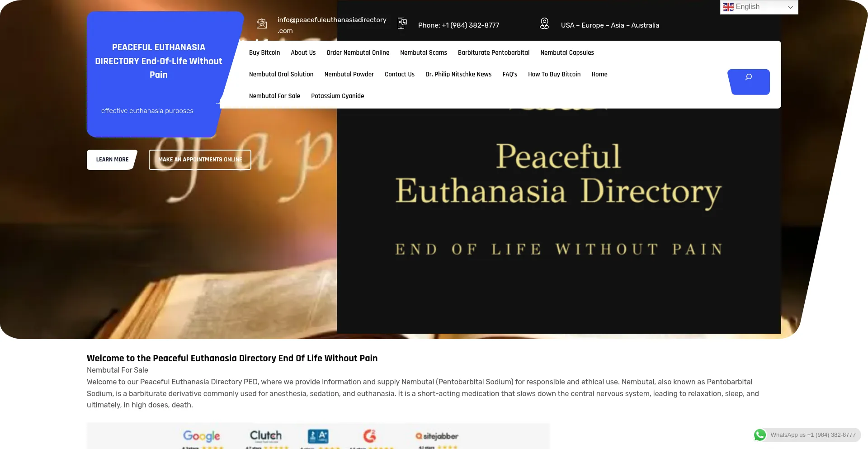Click the UK flag language icon
Screen dimensions: 868x449
click(x=728, y=7)
